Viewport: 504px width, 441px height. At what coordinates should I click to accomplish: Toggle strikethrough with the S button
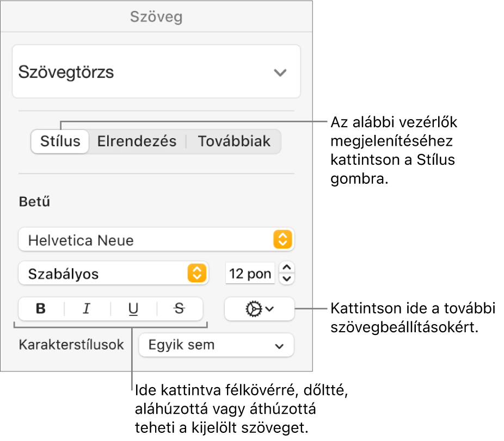pos(180,309)
